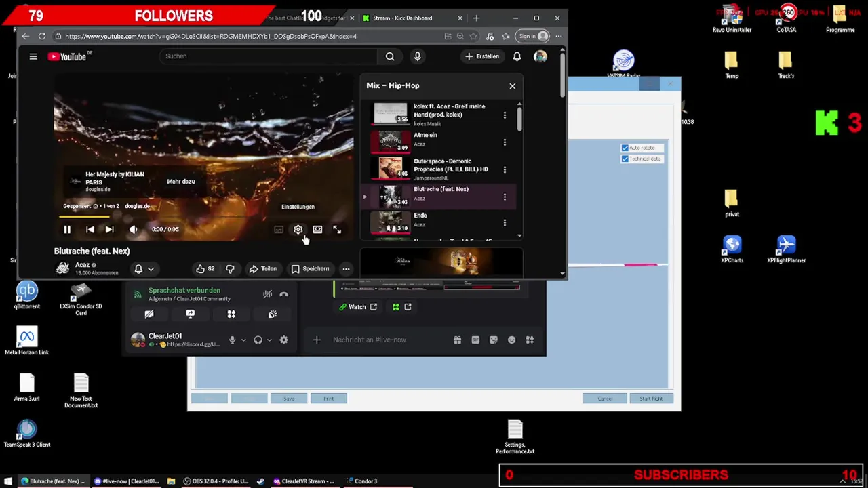Open Discord soundboard button
868x488 pixels.
point(273,314)
